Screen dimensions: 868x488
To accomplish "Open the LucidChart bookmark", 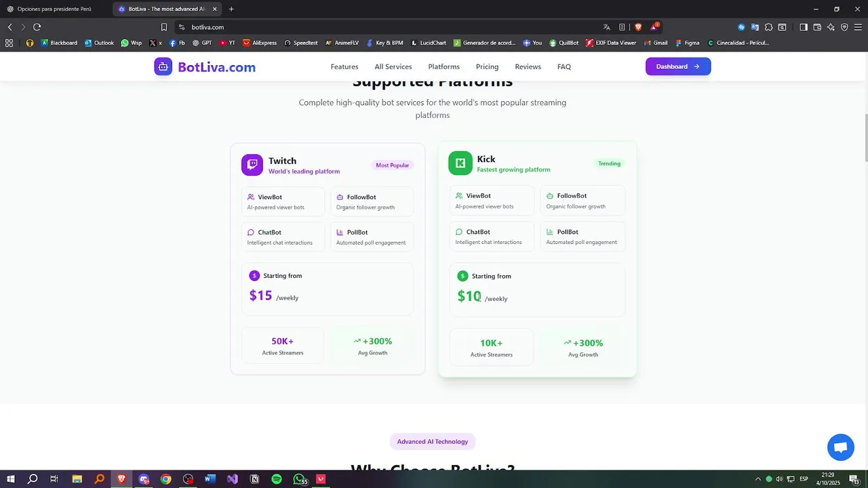I will 429,43.
